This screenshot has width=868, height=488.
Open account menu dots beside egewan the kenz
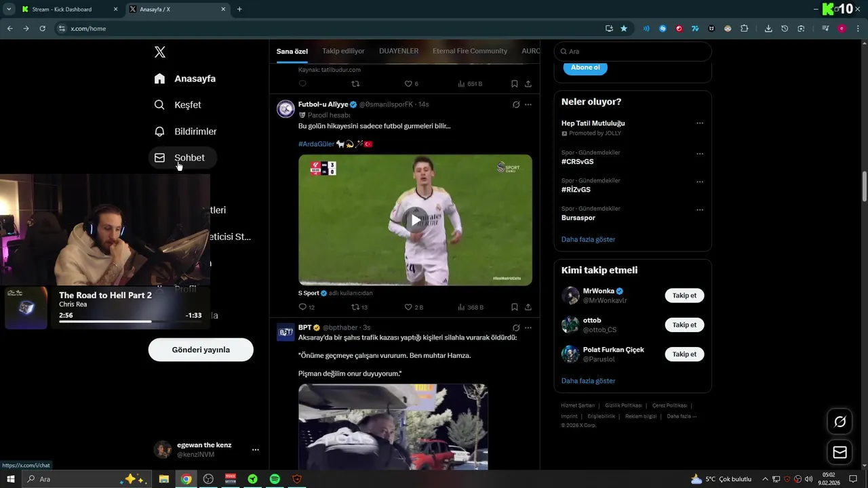[256, 449]
